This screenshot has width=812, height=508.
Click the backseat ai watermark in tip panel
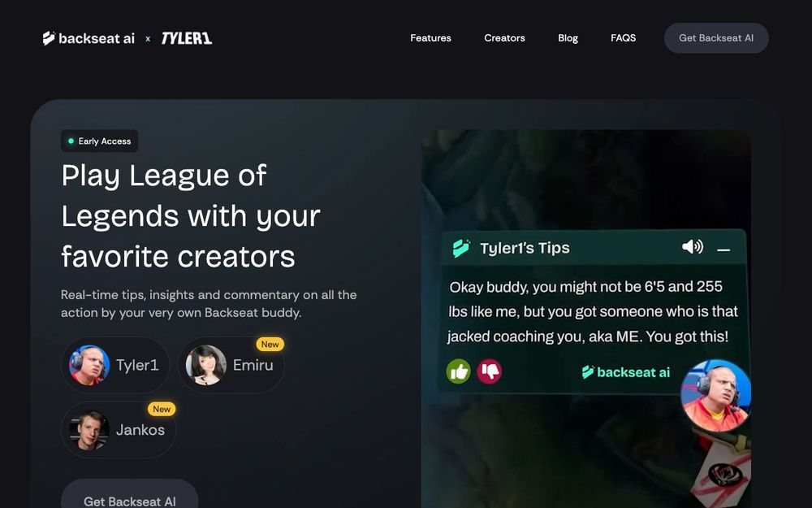coord(625,372)
